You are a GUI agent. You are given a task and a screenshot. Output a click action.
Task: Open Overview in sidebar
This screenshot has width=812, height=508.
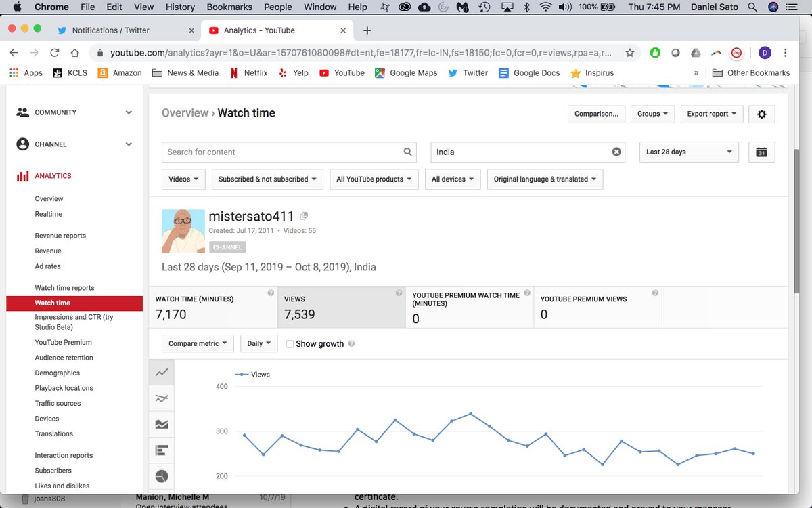(49, 199)
